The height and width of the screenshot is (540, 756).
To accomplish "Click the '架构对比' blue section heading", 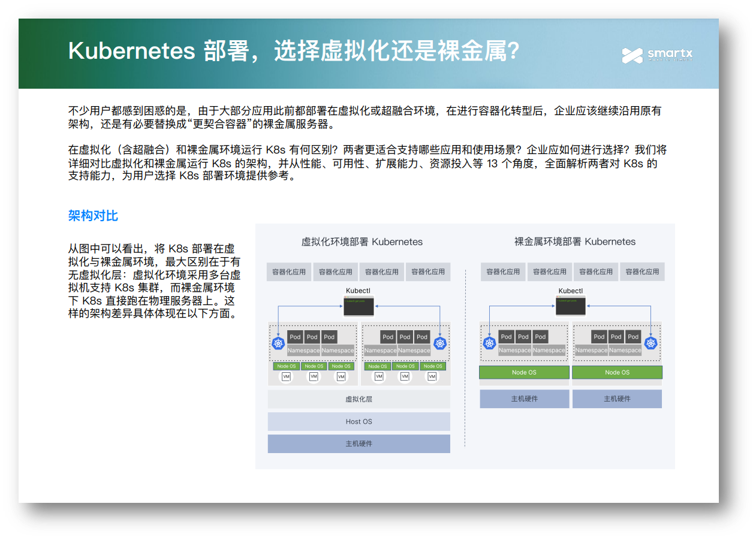I will [93, 216].
